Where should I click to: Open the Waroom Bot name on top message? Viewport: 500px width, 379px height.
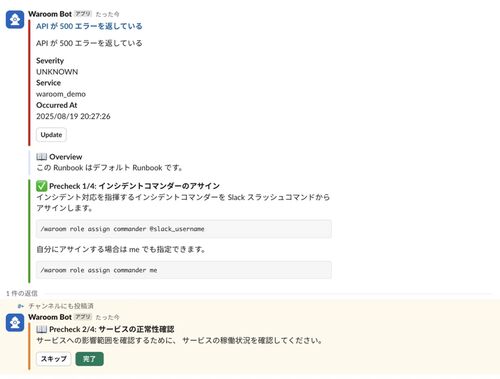(x=50, y=14)
